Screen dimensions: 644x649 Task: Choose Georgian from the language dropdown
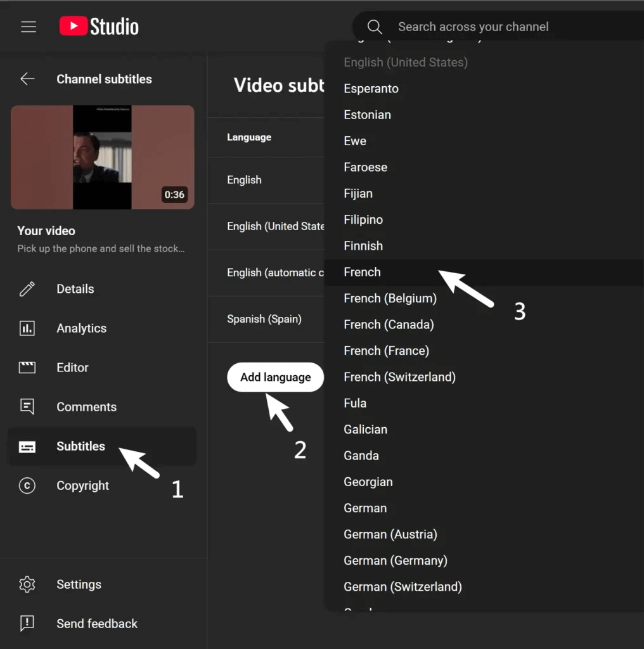[x=368, y=482]
